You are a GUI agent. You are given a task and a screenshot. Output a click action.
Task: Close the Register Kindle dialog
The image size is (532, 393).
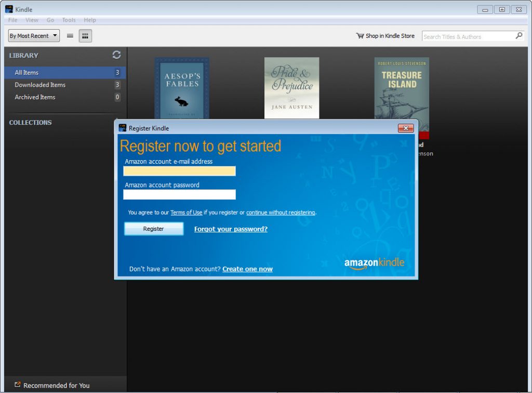[x=405, y=128]
